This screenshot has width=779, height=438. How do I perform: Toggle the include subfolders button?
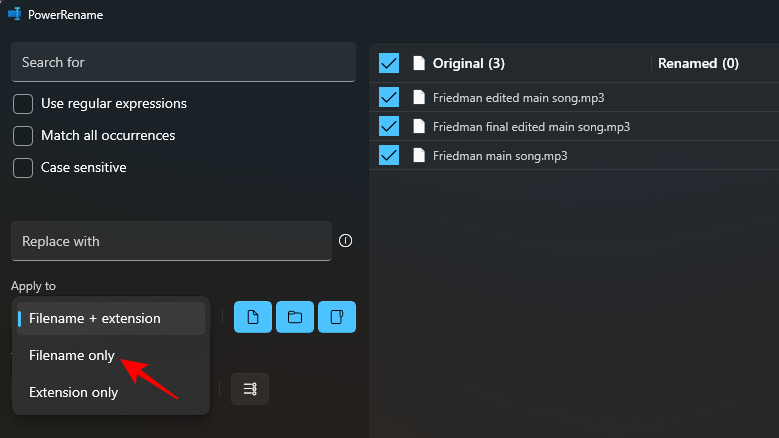click(x=337, y=317)
